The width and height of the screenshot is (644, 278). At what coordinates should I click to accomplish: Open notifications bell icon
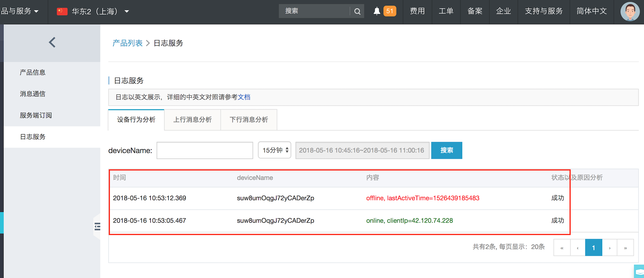point(377,11)
